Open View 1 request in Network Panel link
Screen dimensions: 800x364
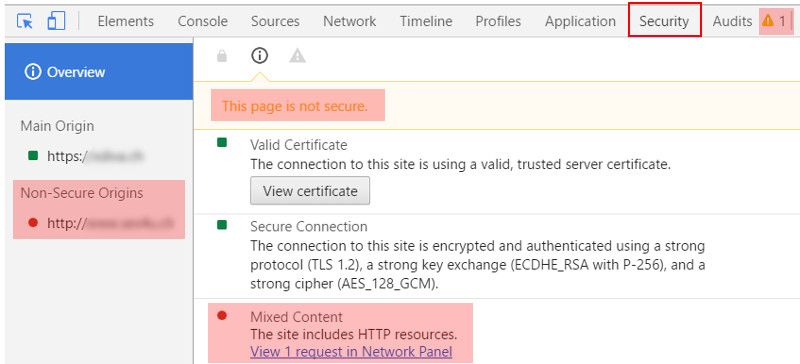pos(351,352)
